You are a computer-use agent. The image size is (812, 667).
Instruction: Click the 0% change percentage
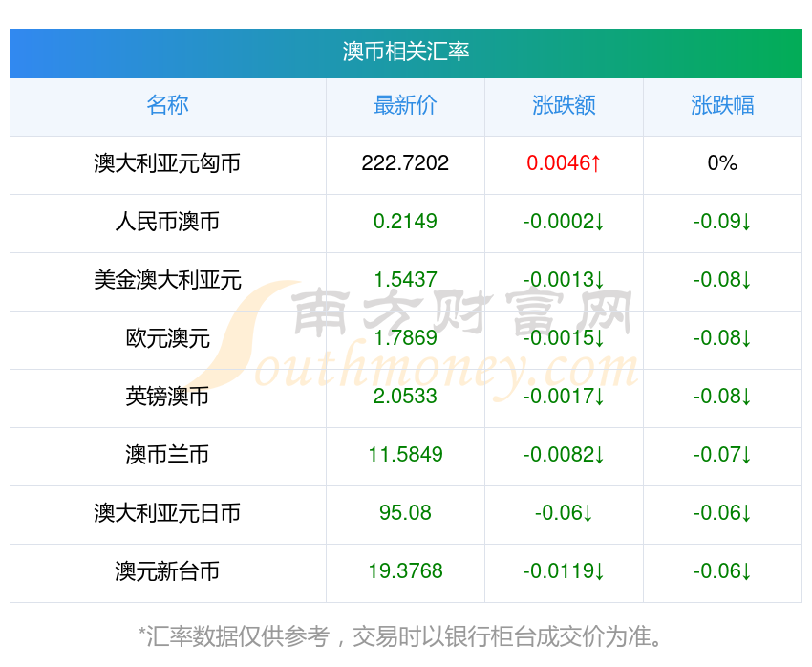[x=722, y=163]
